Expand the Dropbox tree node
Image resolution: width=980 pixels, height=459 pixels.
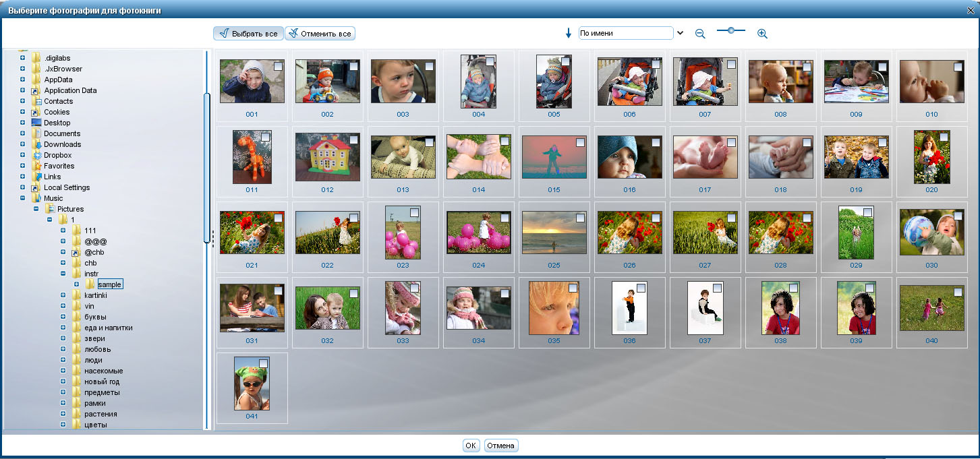tap(22, 155)
